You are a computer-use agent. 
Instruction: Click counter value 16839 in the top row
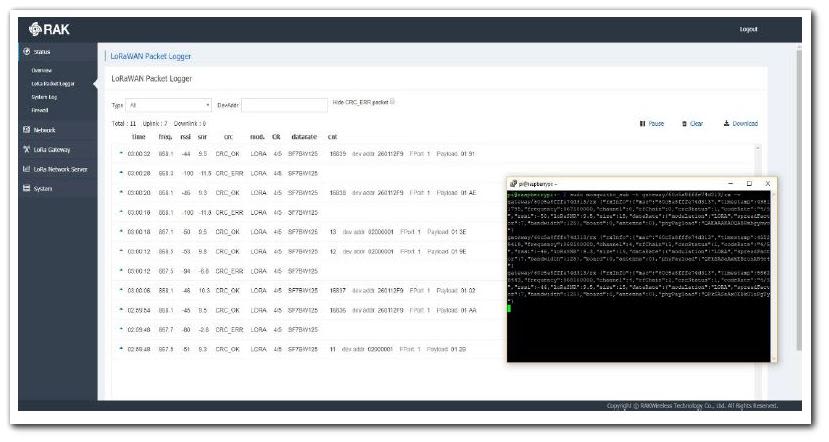[338, 153]
